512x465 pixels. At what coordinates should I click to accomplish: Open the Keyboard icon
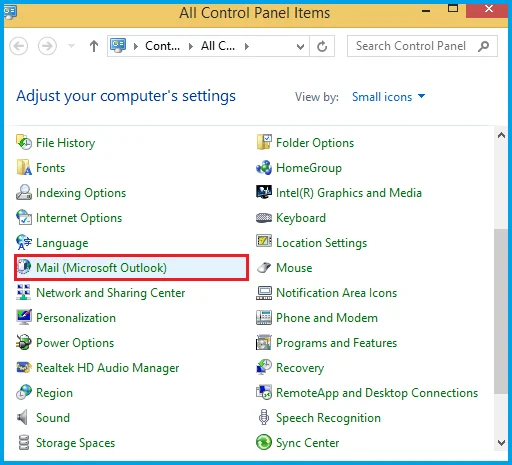click(x=264, y=218)
